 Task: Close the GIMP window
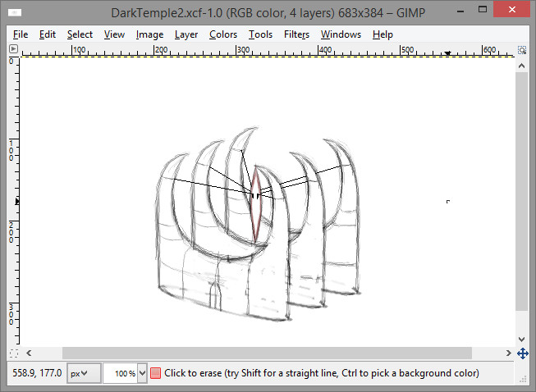511,10
